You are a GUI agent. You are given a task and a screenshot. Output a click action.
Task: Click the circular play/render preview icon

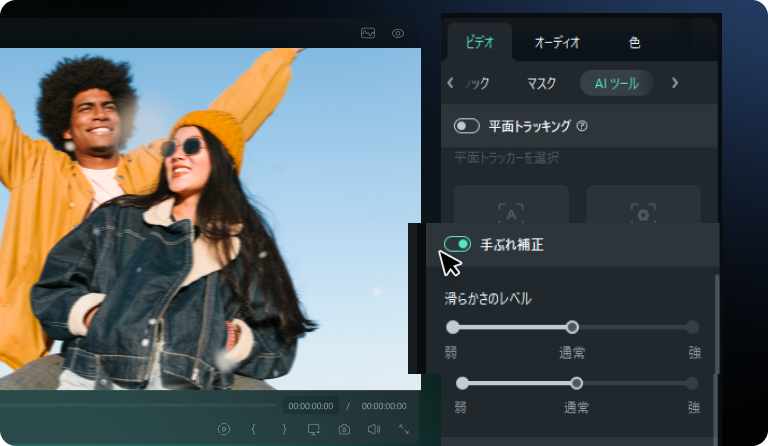click(223, 429)
